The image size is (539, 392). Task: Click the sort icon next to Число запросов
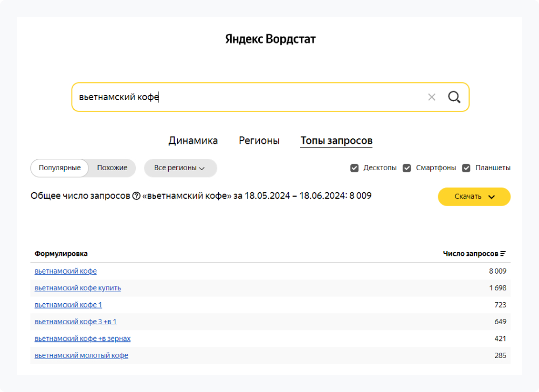[503, 253]
